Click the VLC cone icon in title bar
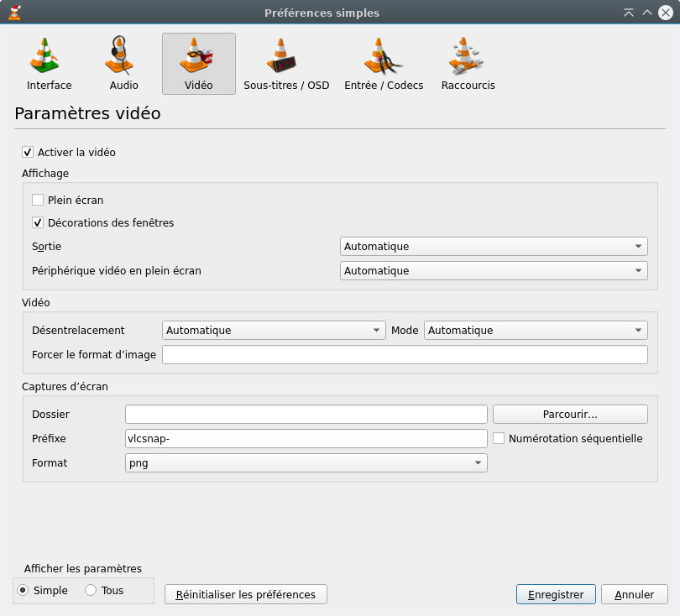 (x=13, y=13)
